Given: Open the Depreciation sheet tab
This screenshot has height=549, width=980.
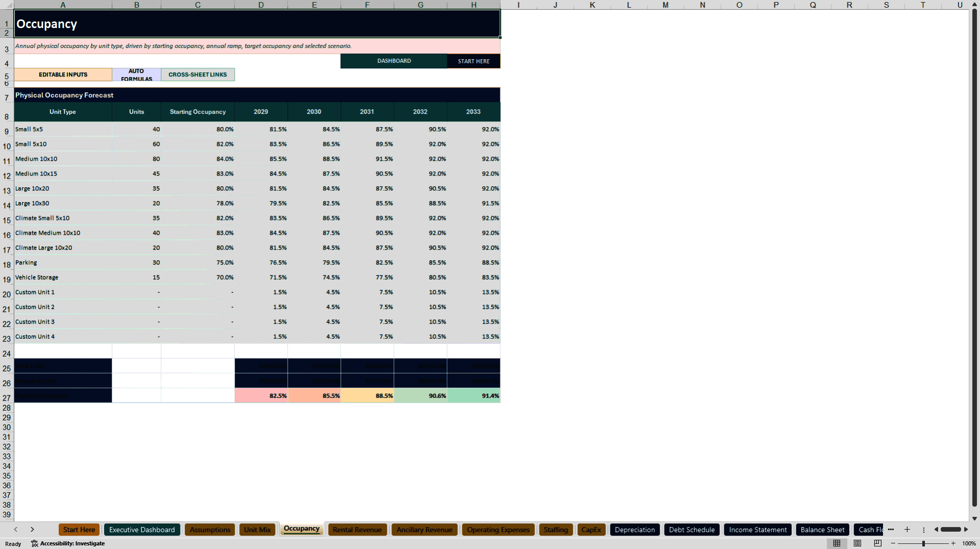Looking at the screenshot, I should [635, 530].
